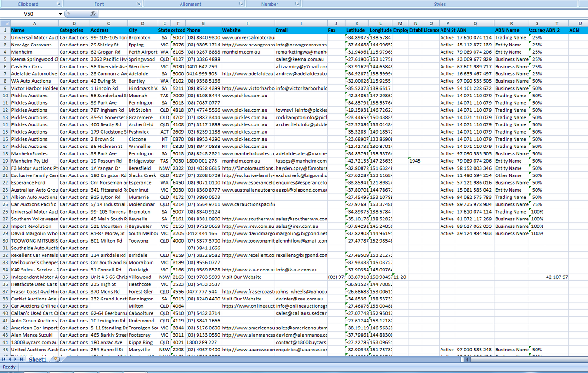Select row 19 header
This screenshot has width=588, height=373.
click(5, 161)
